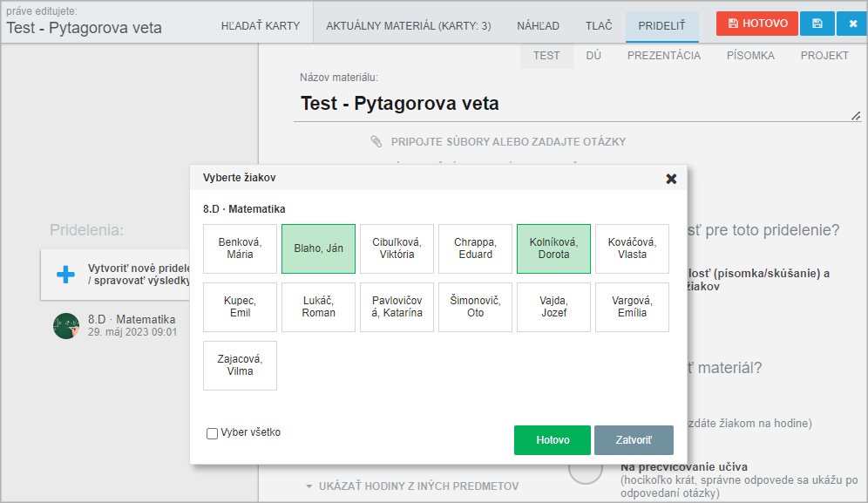Click the floppy disk save icon button

click(x=817, y=24)
